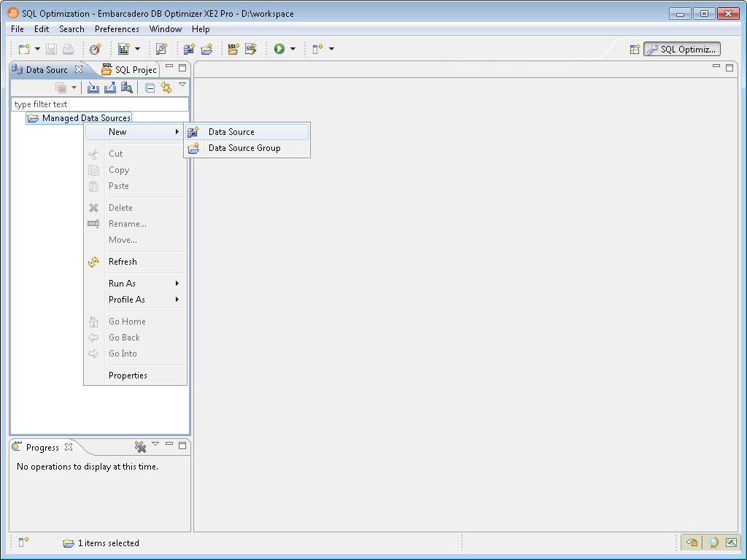This screenshot has height=560, width=747.
Task: Choose Data Source Group from the New submenu
Action: point(247,148)
